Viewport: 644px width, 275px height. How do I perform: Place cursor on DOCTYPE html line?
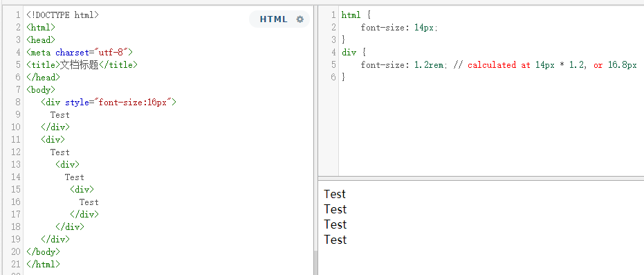[x=62, y=15]
